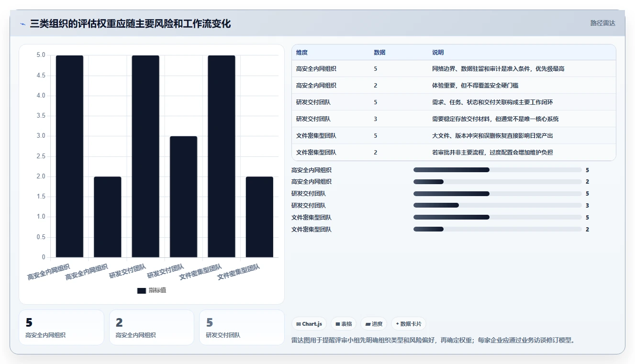The image size is (635, 364).
Task: Select the 数据卡片 chip
Action: coord(409,324)
